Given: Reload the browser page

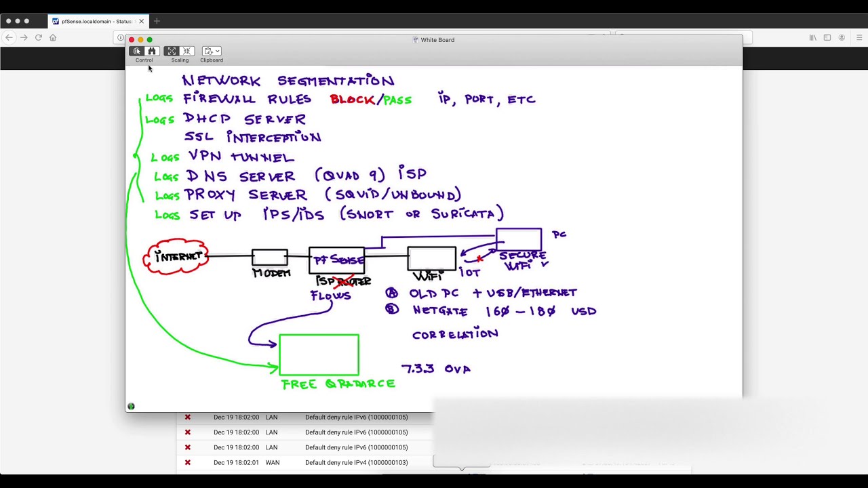Looking at the screenshot, I should (39, 37).
